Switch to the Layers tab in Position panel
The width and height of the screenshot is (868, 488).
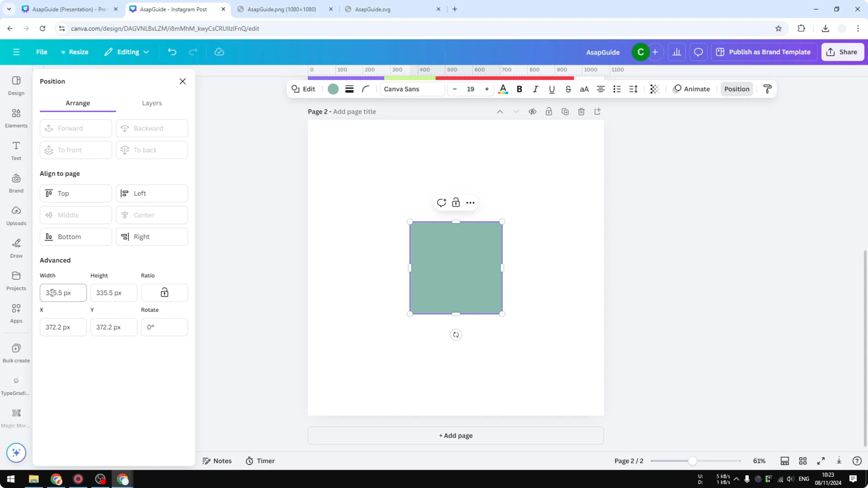(152, 103)
